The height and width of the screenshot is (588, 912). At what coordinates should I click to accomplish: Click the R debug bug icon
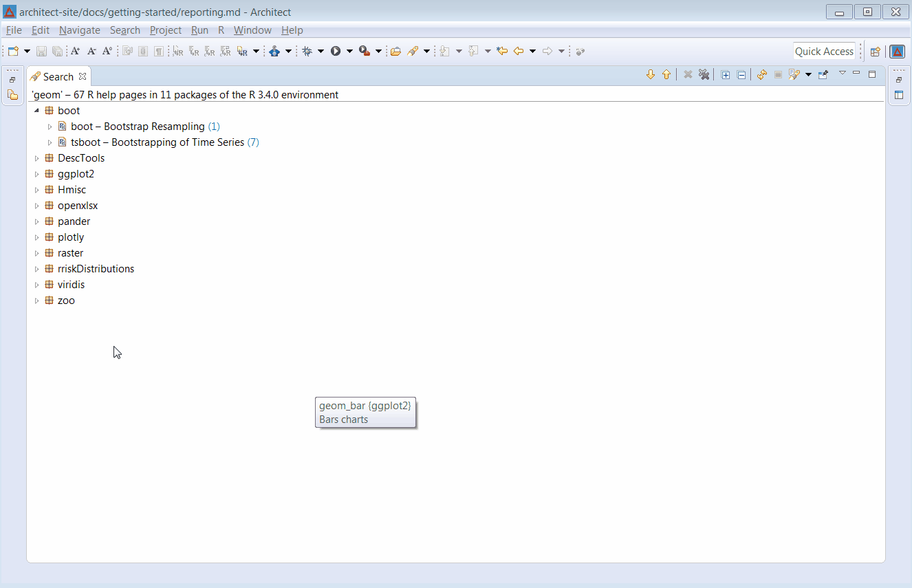click(307, 51)
